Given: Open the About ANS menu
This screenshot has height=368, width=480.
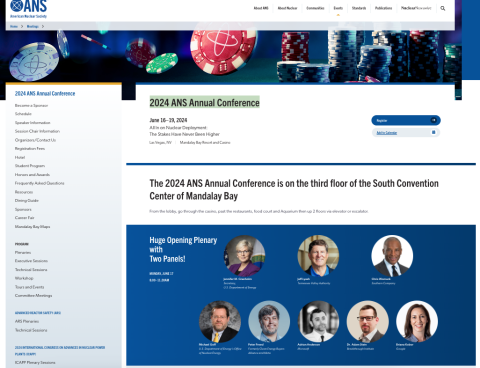Looking at the screenshot, I should [261, 8].
